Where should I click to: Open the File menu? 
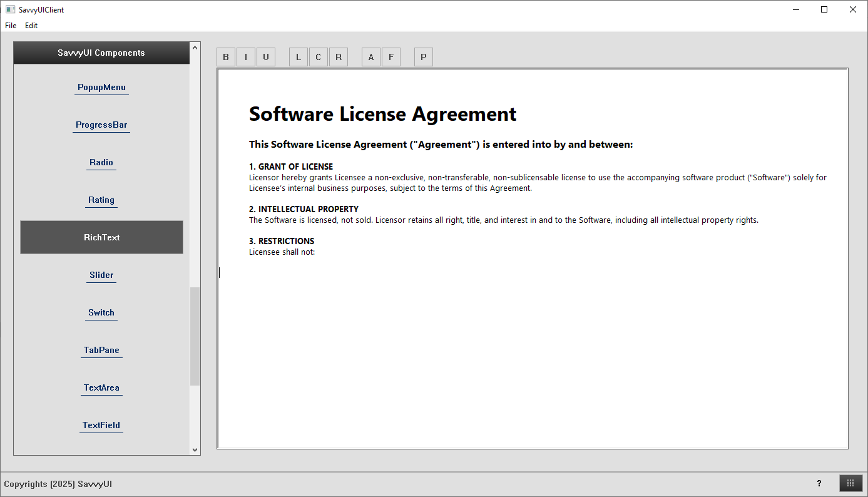[11, 26]
